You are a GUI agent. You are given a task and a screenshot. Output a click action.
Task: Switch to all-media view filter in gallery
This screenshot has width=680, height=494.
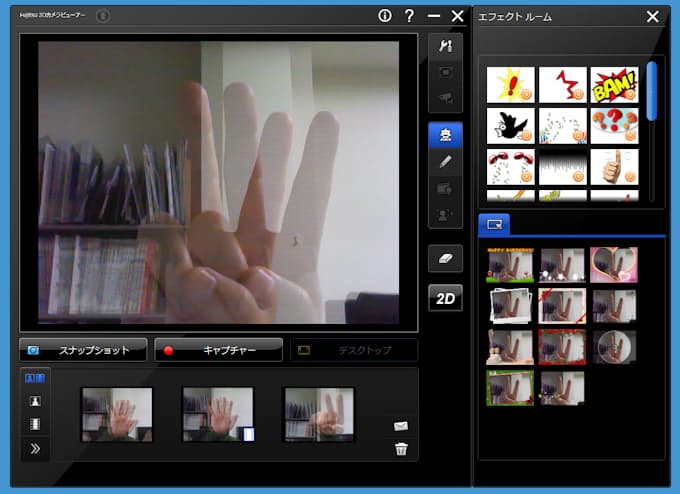(35, 379)
